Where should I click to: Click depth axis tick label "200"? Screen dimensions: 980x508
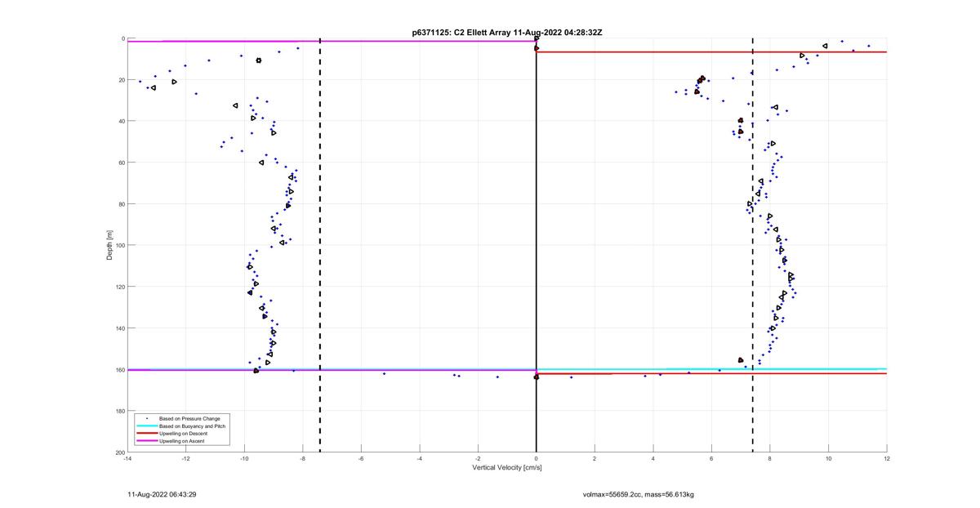[x=119, y=452]
